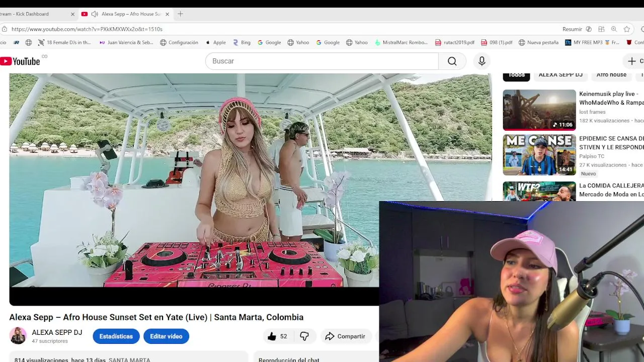Open MistralMarc Rombo bookmark
Viewport: 644px width, 362px height.
click(x=401, y=43)
